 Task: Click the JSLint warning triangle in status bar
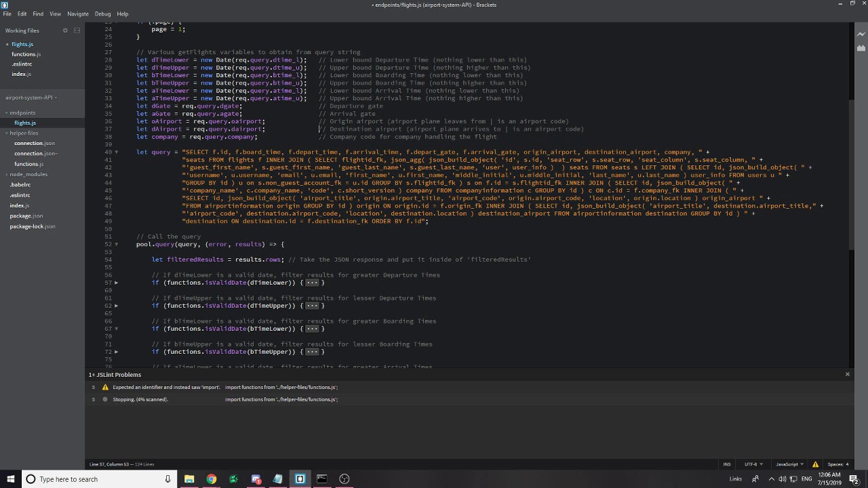click(x=815, y=464)
